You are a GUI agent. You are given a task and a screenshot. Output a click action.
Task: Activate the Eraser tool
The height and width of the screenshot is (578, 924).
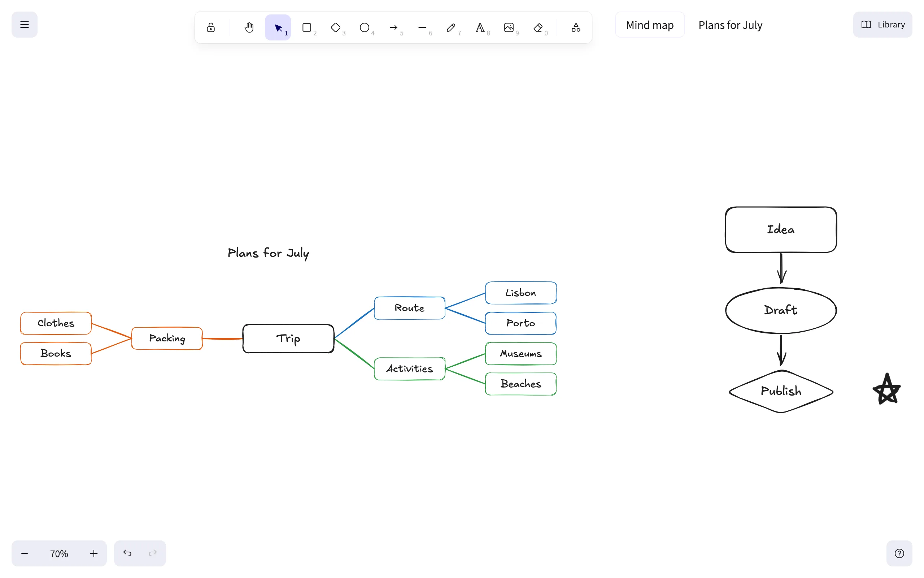(x=538, y=27)
